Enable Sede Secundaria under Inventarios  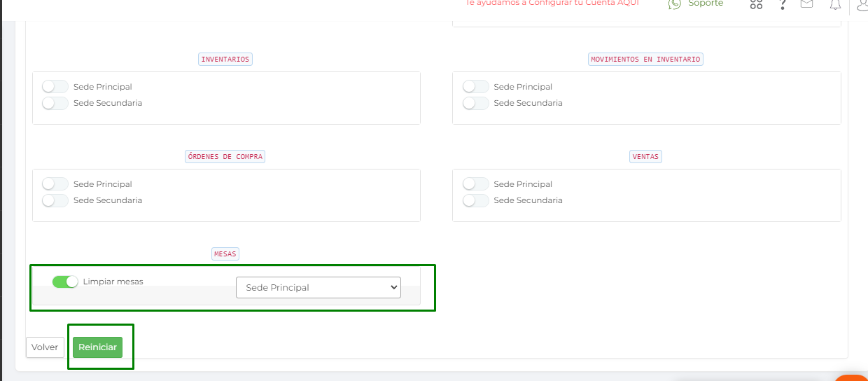(55, 103)
